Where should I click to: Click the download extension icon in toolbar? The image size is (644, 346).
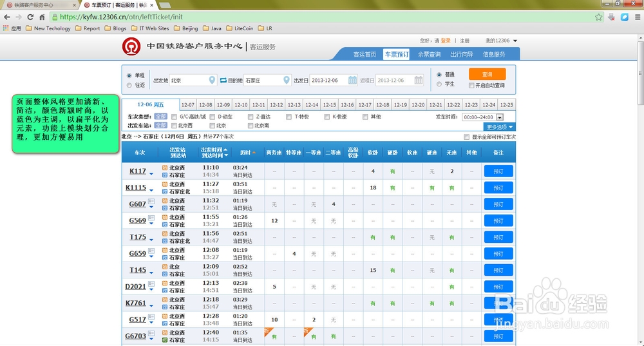(612, 17)
